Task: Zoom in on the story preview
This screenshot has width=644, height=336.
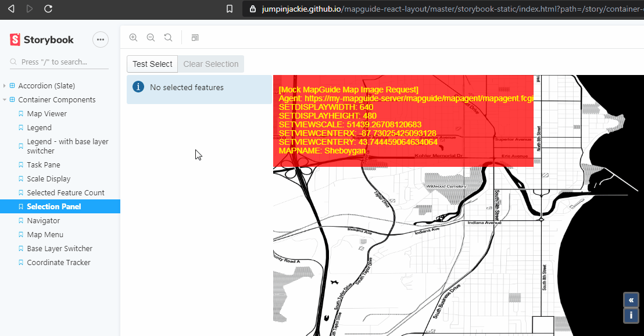Action: pyautogui.click(x=133, y=37)
